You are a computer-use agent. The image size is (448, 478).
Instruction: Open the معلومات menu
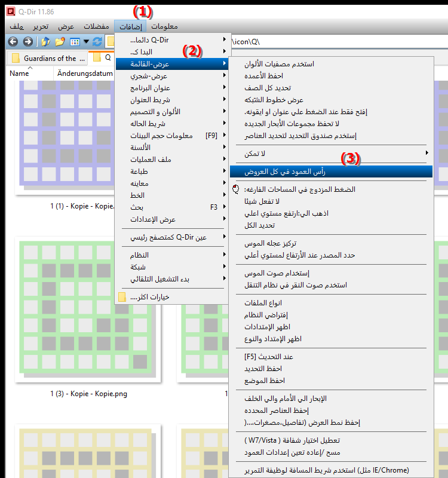[x=165, y=26]
